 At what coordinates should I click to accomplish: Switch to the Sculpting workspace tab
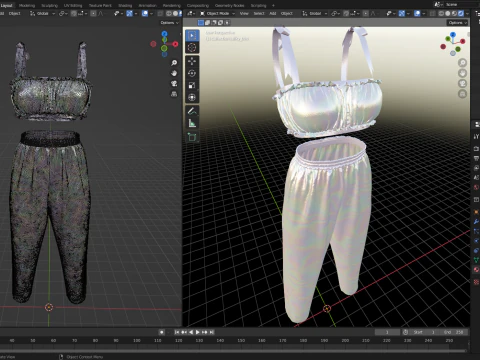(49, 5)
